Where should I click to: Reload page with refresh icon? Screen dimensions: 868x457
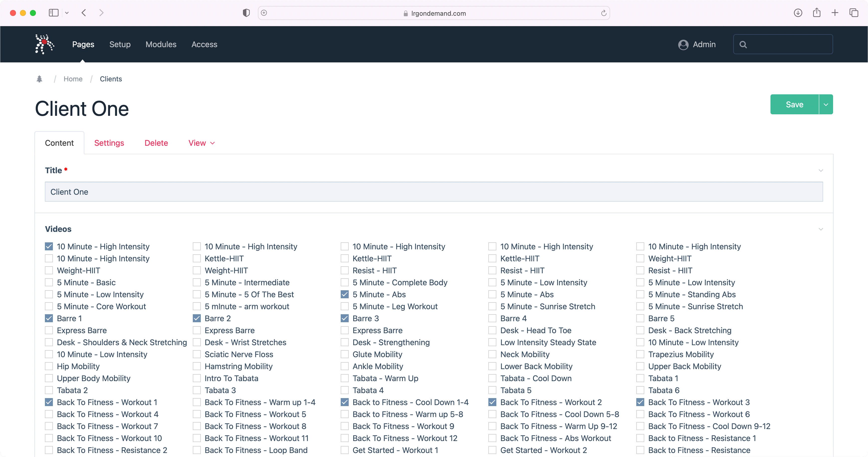pyautogui.click(x=604, y=13)
